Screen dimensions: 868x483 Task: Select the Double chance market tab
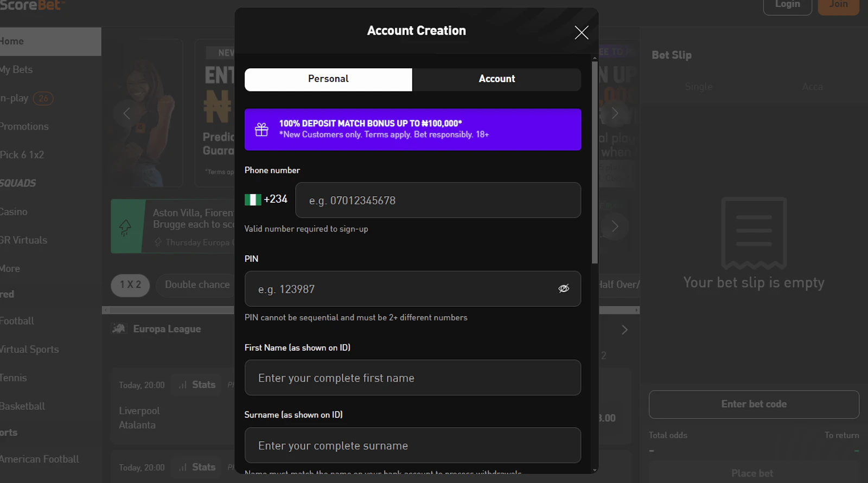click(196, 285)
